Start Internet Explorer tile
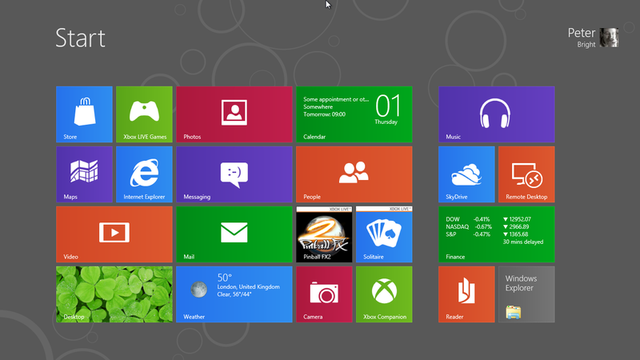 coord(144,174)
